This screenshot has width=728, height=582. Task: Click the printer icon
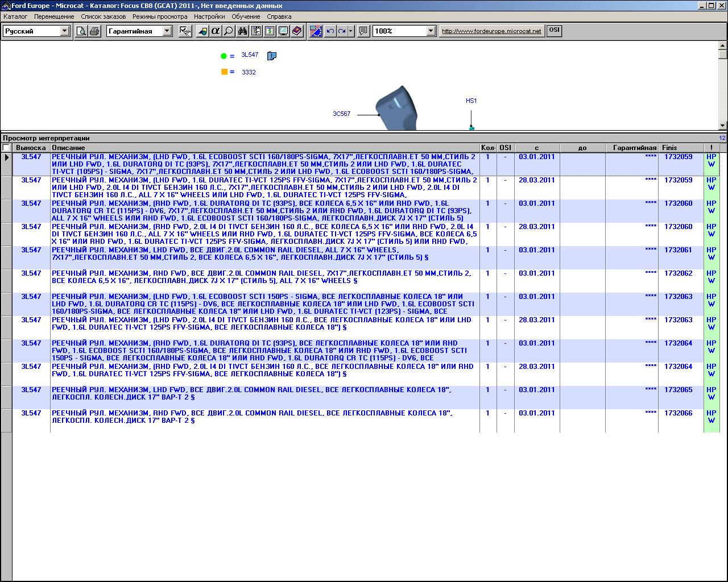click(94, 31)
